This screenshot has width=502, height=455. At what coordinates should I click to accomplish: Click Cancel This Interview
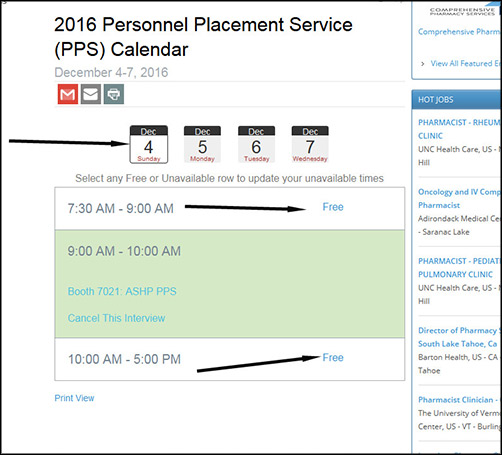coord(116,318)
